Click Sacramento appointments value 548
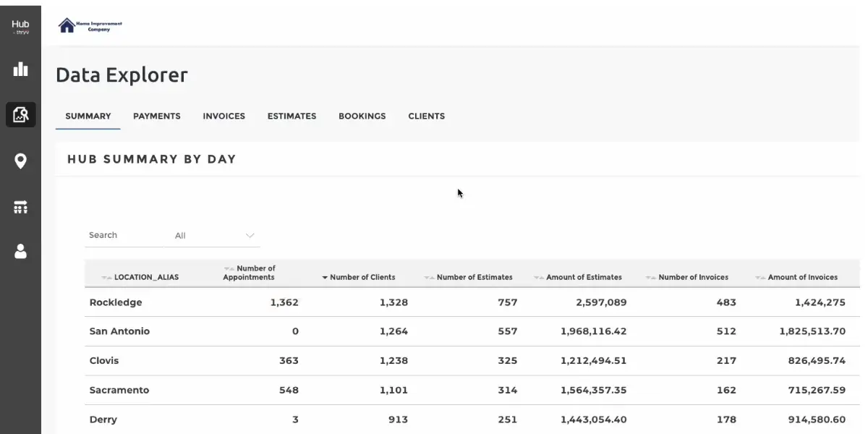Screen dimensions: 868x434 (289, 391)
